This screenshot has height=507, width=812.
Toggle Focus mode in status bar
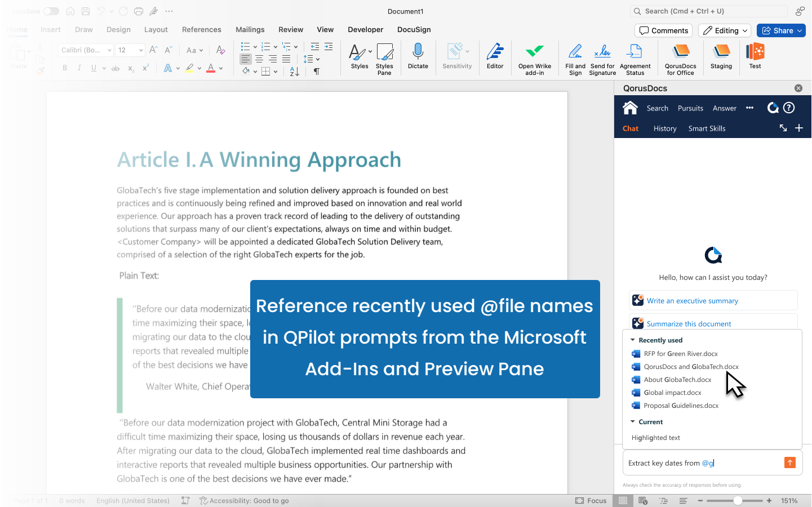(591, 501)
